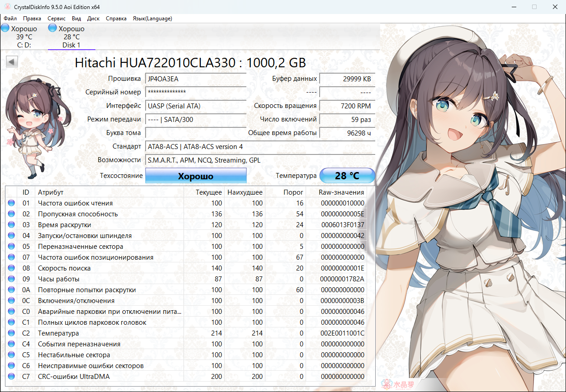
Task: Click the firmware field JP4OA3EA
Action: tap(195, 79)
